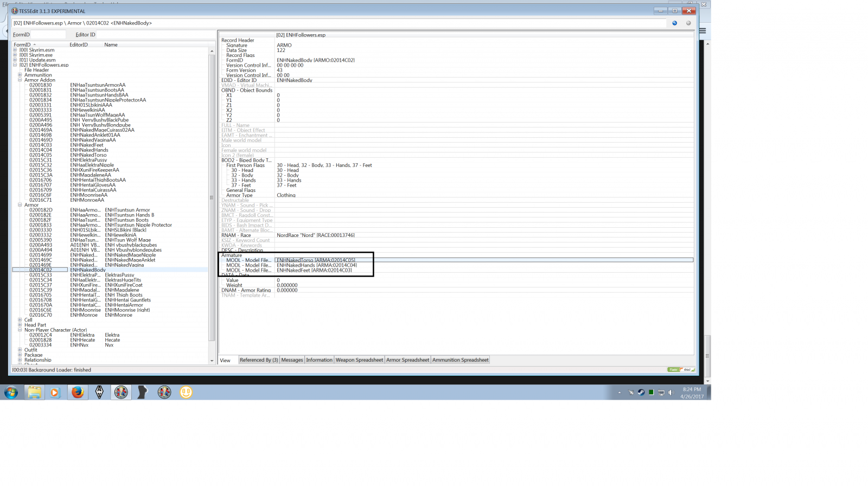Expand the Cell group
Screen dimensions: 868x488
click(x=20, y=320)
